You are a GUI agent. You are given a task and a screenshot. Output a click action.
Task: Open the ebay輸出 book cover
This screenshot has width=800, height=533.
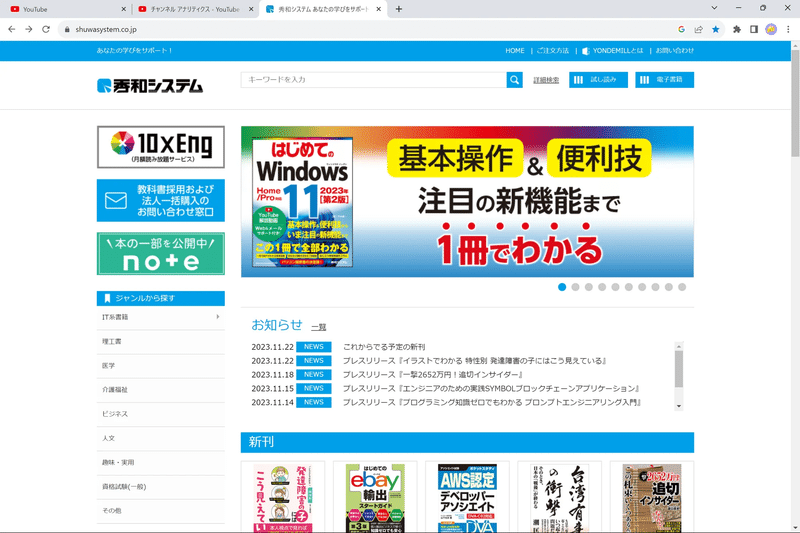point(375,498)
